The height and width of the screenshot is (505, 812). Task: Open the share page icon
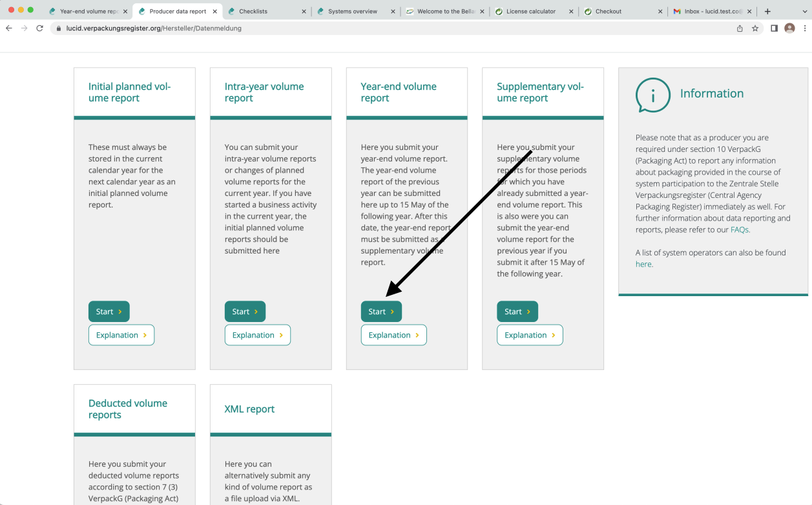(x=740, y=28)
